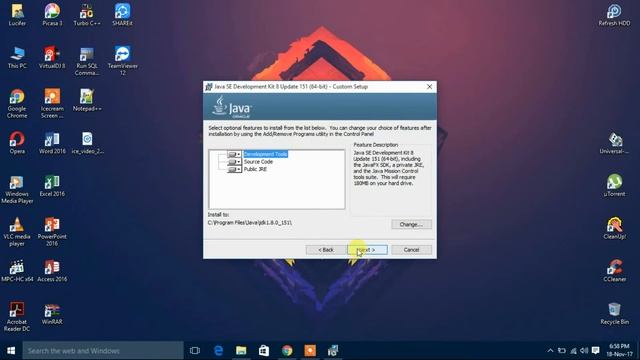This screenshot has width=640, height=360.
Task: Open Development Tools feature drive dropdown
Action: tap(234, 154)
